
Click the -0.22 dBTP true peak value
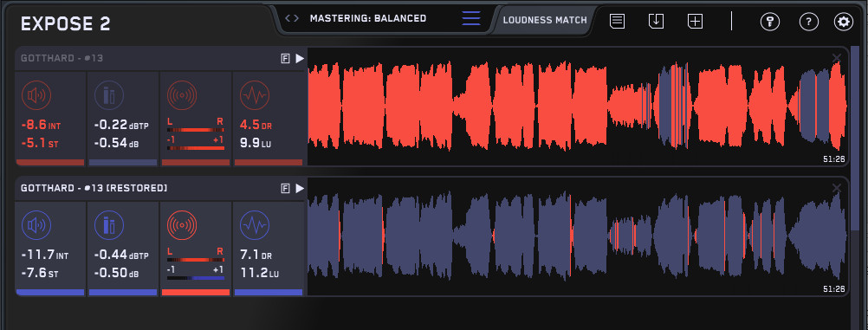coord(121,126)
